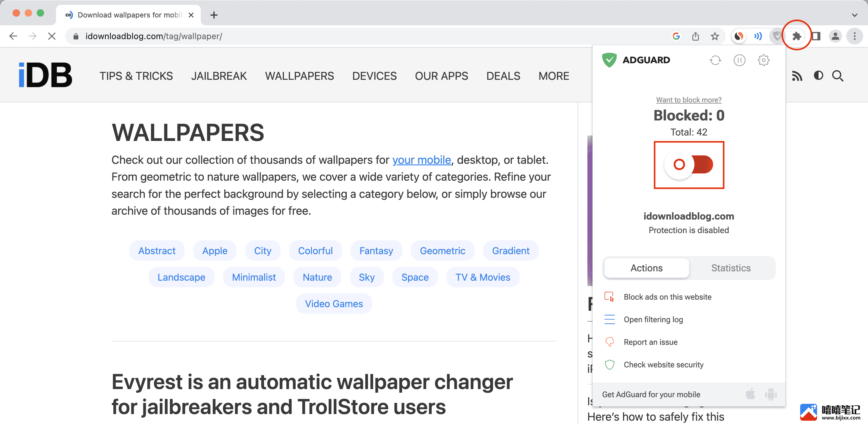
Task: Click Block ads on this website
Action: coord(667,297)
